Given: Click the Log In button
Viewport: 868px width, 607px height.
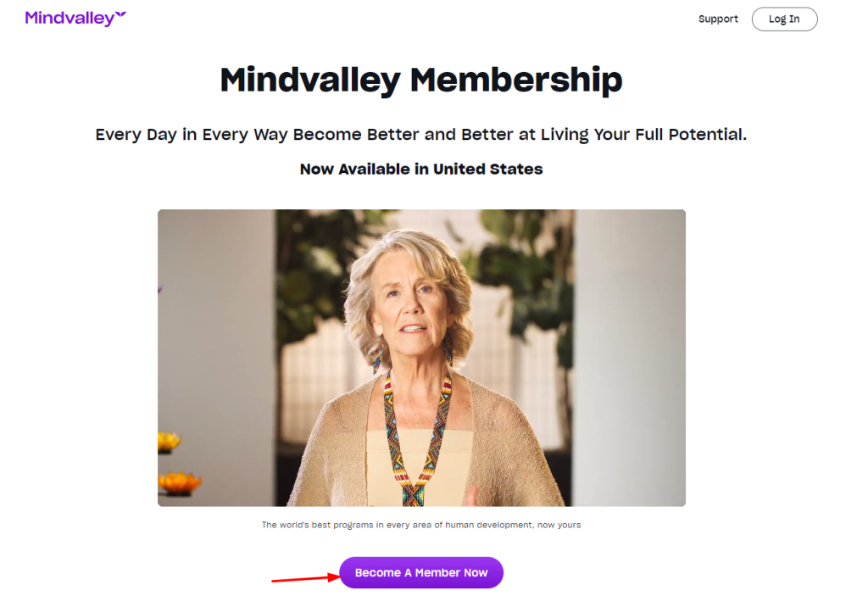Looking at the screenshot, I should click(784, 19).
